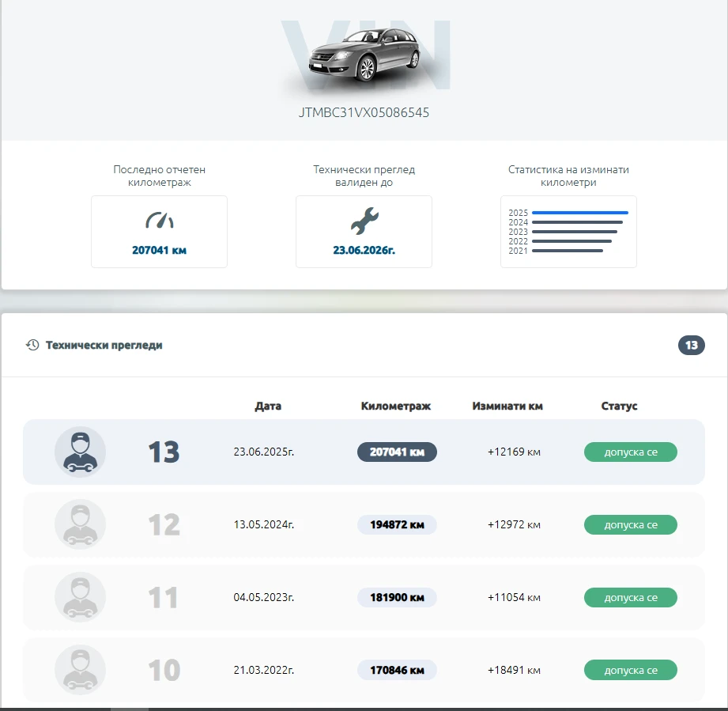Viewport: 728px width, 711px height.
Task: Click the 'допуска се' status for 23.06.2025
Action: point(630,452)
